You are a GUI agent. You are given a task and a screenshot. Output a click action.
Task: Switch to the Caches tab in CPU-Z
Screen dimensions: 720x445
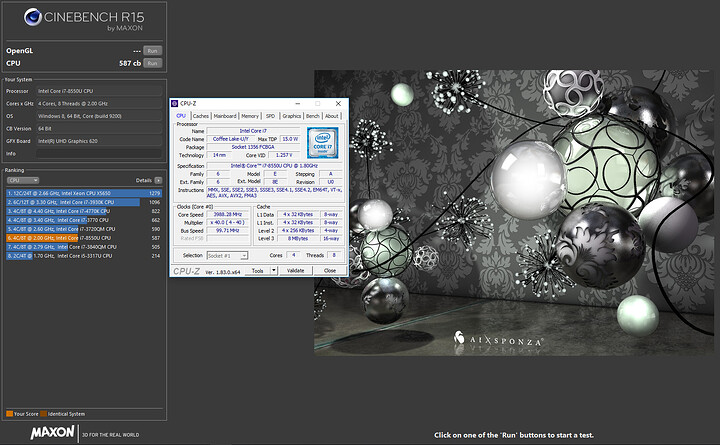(x=201, y=116)
